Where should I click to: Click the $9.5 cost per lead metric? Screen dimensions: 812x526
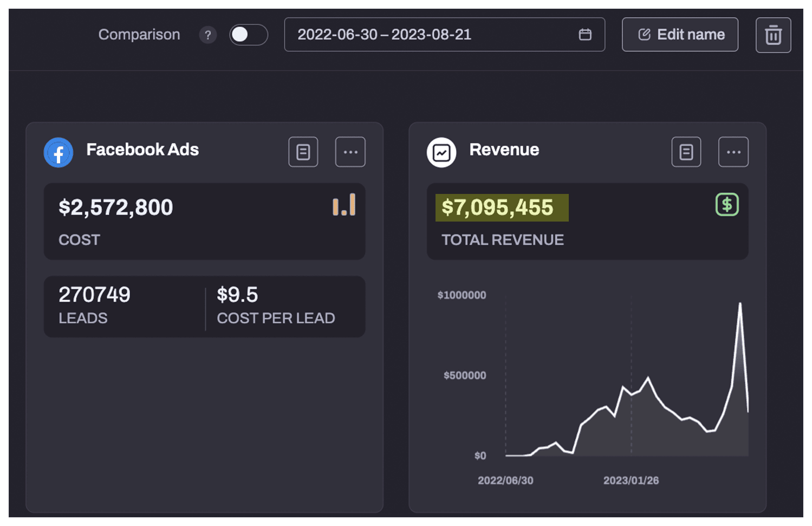pyautogui.click(x=237, y=295)
